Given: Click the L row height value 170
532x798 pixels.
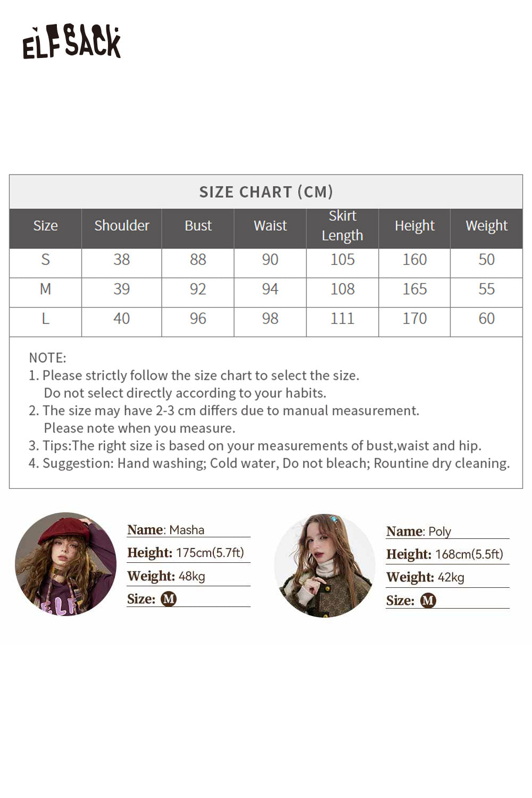Looking at the screenshot, I should [x=415, y=319].
